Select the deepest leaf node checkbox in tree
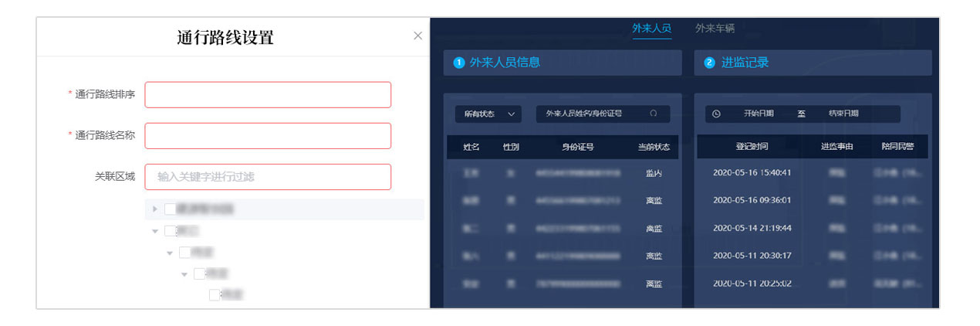 coord(215,294)
